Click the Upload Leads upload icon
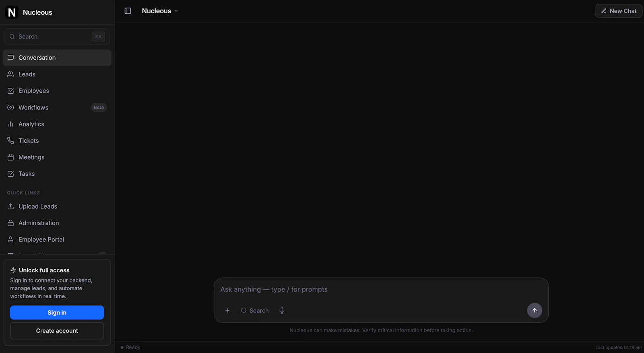 [11, 206]
